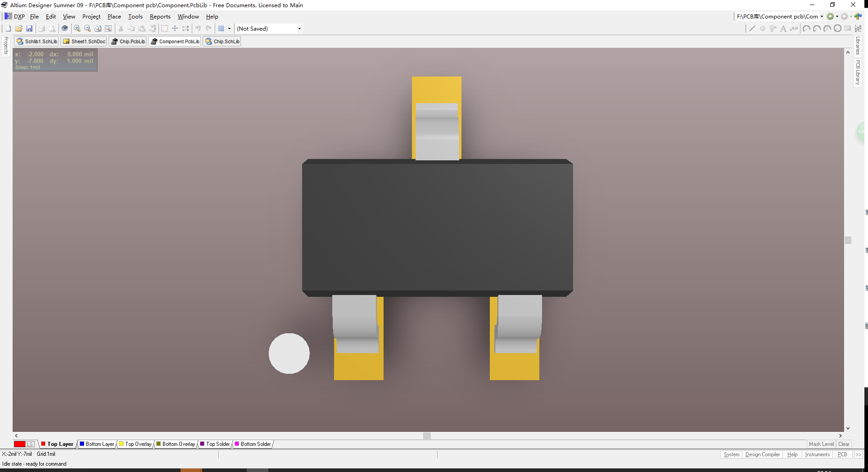Open the View menu
The image size is (868, 472).
[x=69, y=17]
